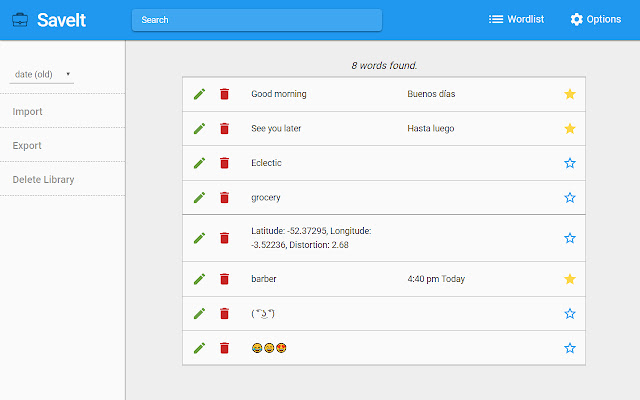Edit the Latitude/Longitude entry
The width and height of the screenshot is (640, 400).
[x=199, y=238]
